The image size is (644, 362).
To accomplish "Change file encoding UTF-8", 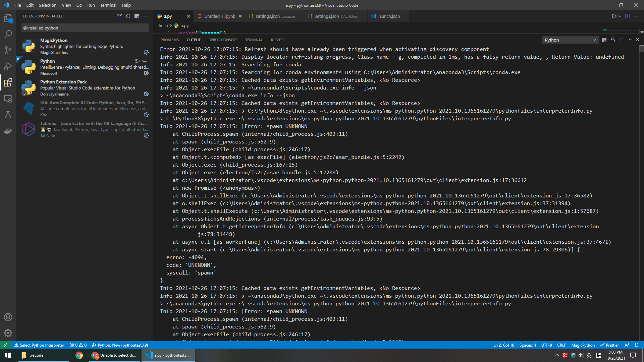I will coord(546,345).
